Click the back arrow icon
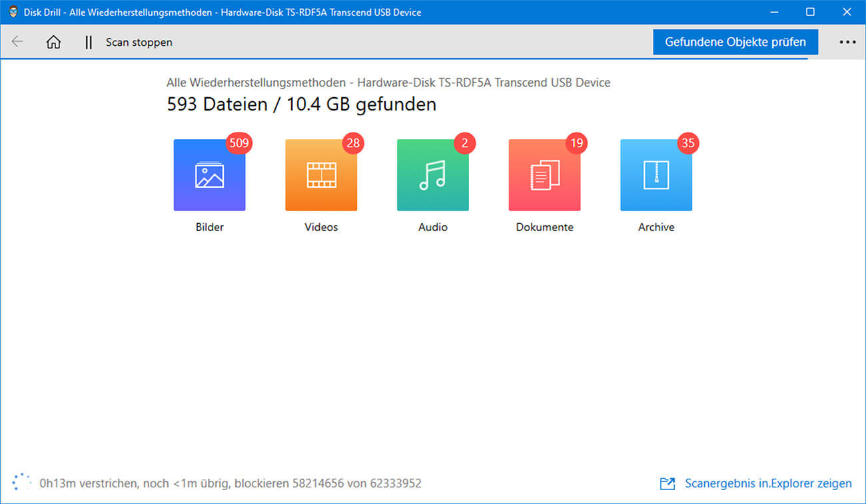866x504 pixels. point(17,42)
